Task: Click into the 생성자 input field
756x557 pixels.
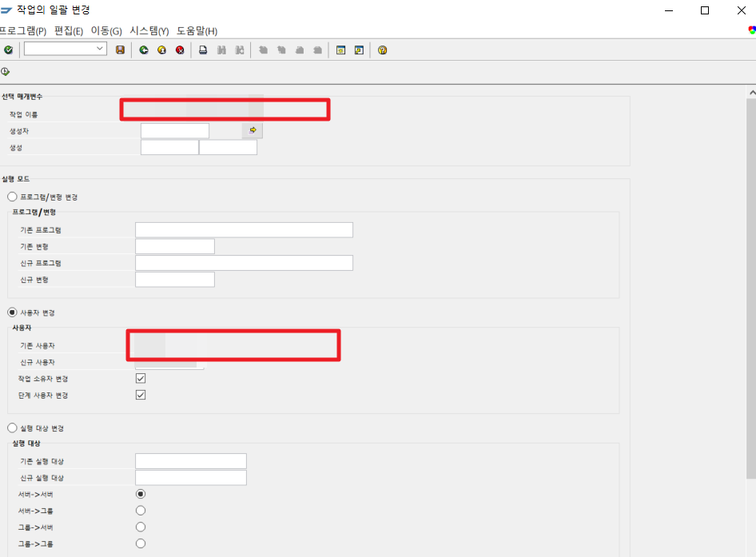Action: (175, 131)
